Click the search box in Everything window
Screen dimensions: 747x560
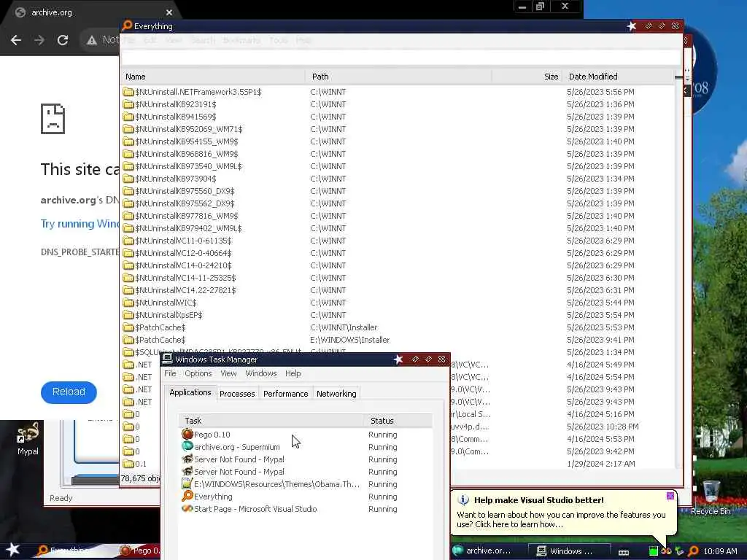click(400, 57)
